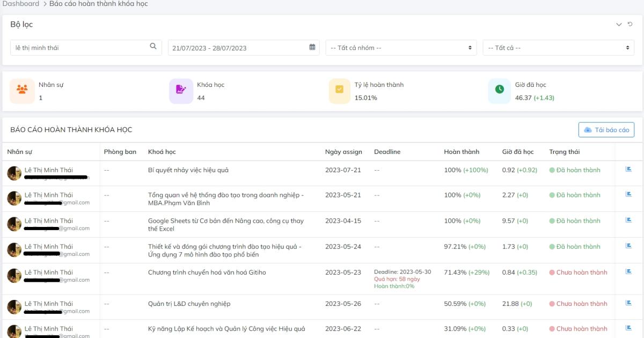This screenshot has width=644, height=338.
Task: Click the Khóa học purple icon
Action: coord(181,90)
